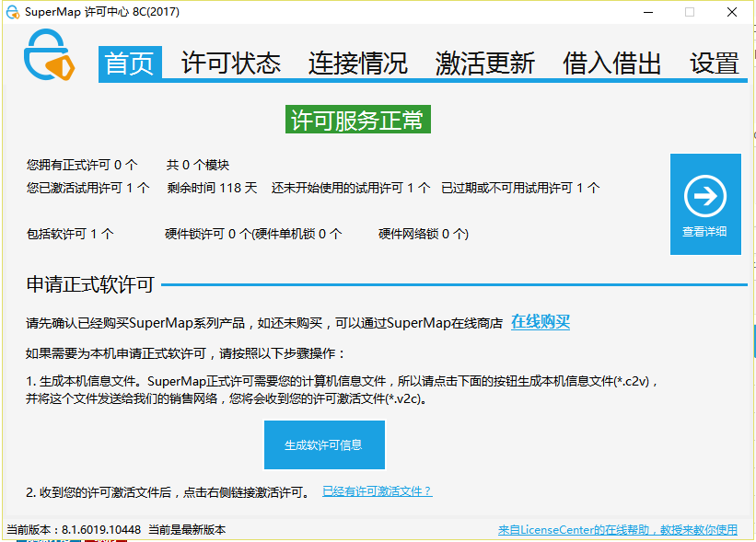The image size is (756, 542).
Task: Click the 查看详细 label
Action: pos(704,231)
